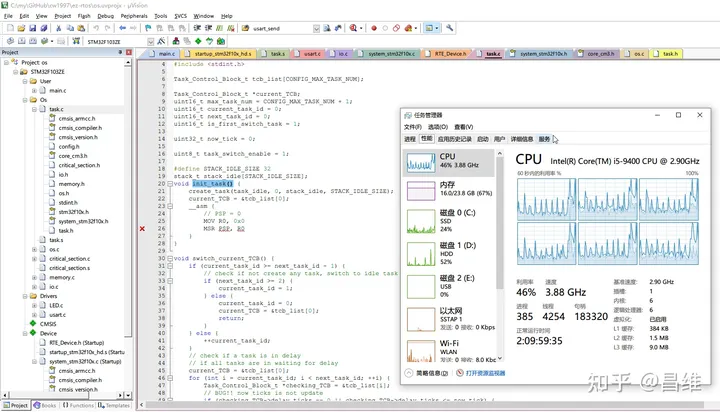Open the STM32F103ZE target dropdown
720x412 pixels.
(151, 42)
